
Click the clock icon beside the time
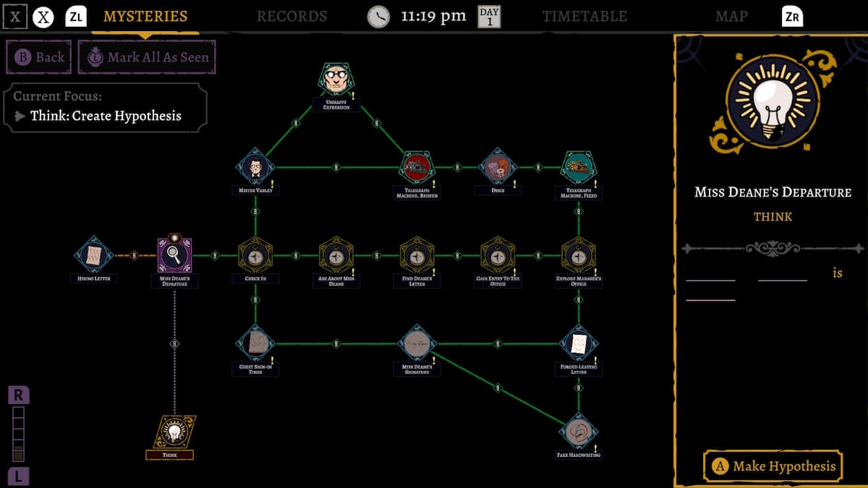[378, 17]
